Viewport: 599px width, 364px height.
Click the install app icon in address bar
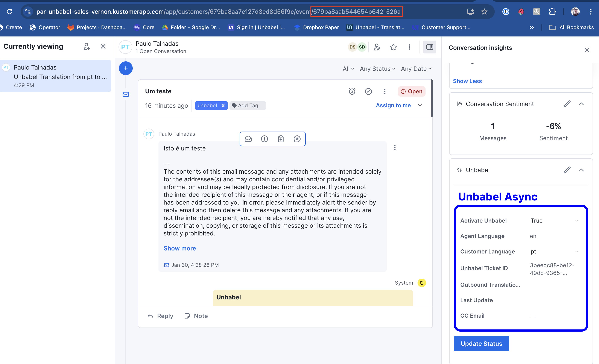coord(471,11)
